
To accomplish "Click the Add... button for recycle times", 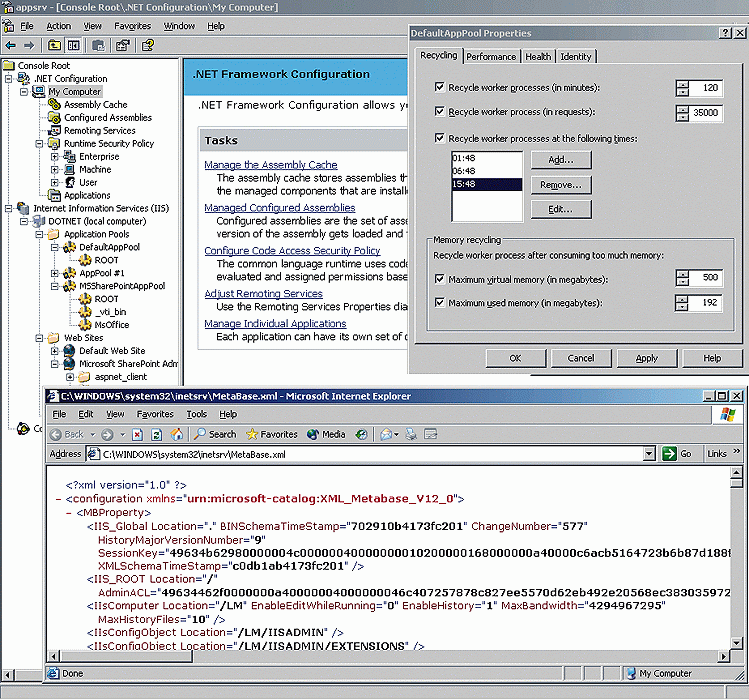I will [x=561, y=160].
